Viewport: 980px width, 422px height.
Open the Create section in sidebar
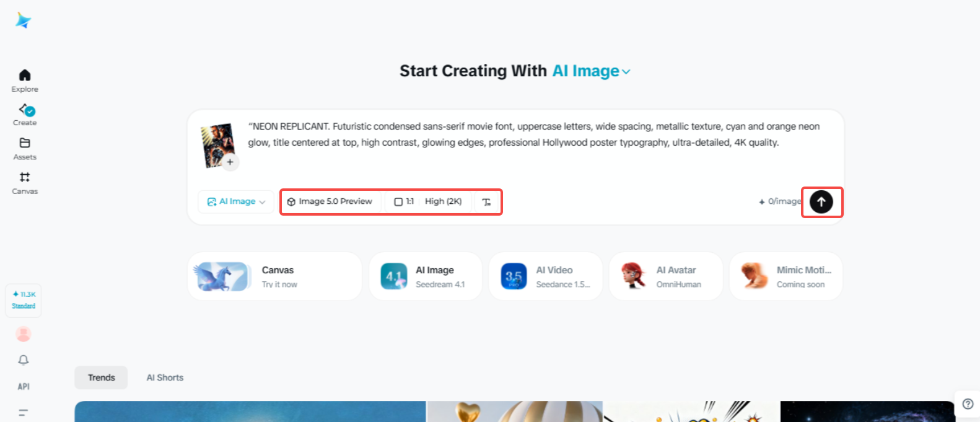[x=25, y=111]
